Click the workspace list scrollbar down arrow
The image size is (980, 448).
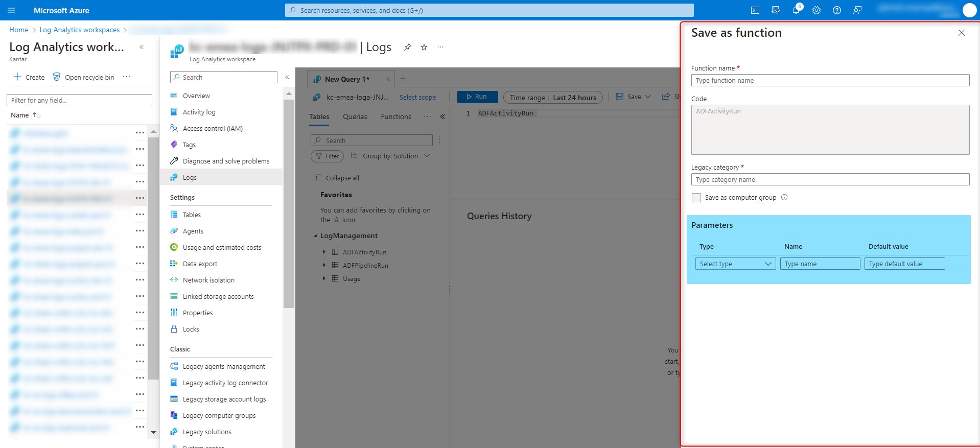pyautogui.click(x=153, y=432)
